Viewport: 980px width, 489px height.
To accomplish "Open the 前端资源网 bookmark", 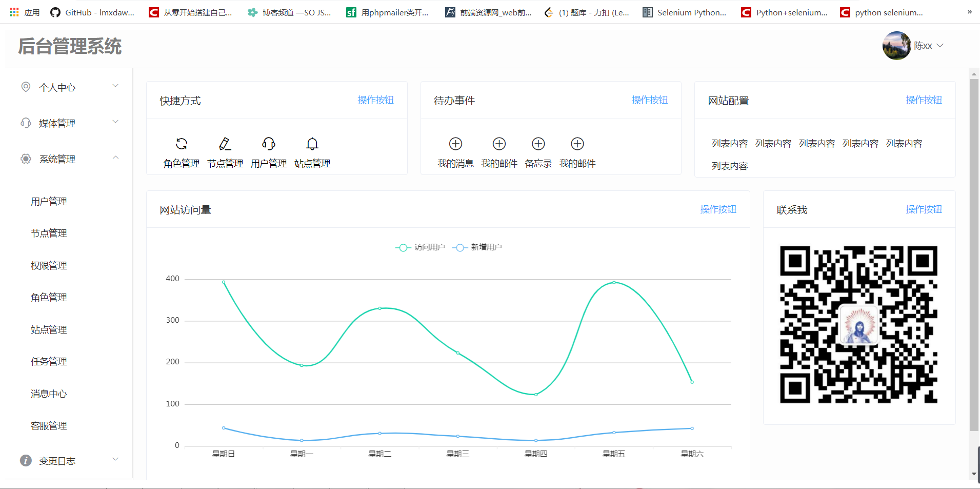I will tap(488, 12).
